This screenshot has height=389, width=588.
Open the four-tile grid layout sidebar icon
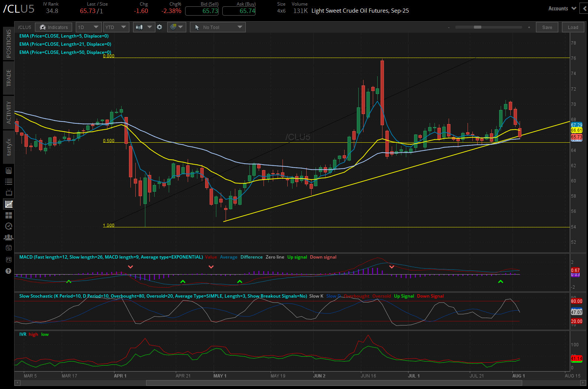[9, 215]
